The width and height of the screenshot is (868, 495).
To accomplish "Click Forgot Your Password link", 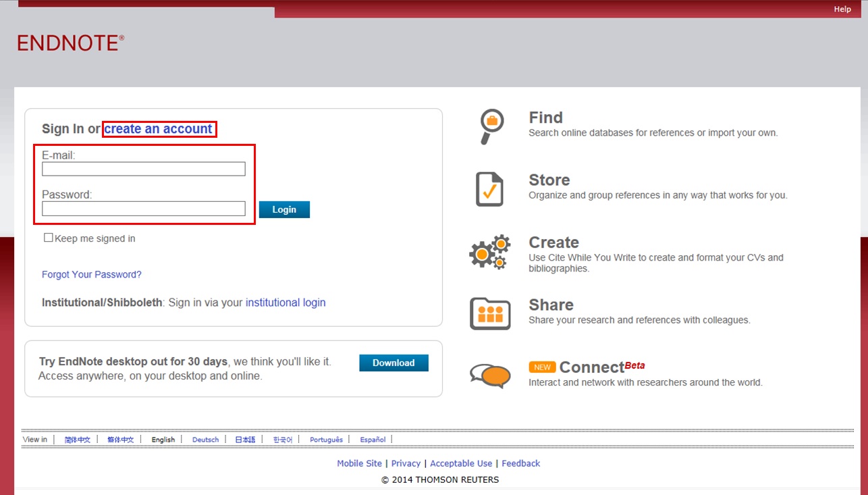I will pos(92,275).
